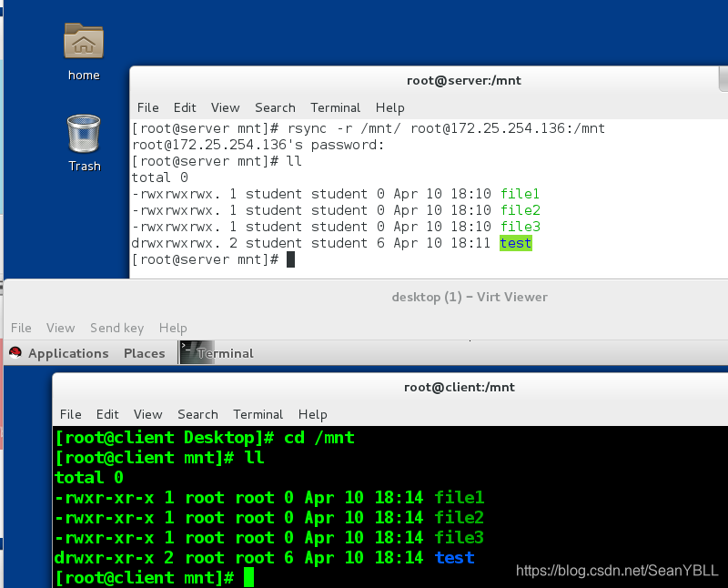The image size is (728, 588).
Task: Click the 'cd /mnt' command in client terminal
Action: [x=319, y=438]
